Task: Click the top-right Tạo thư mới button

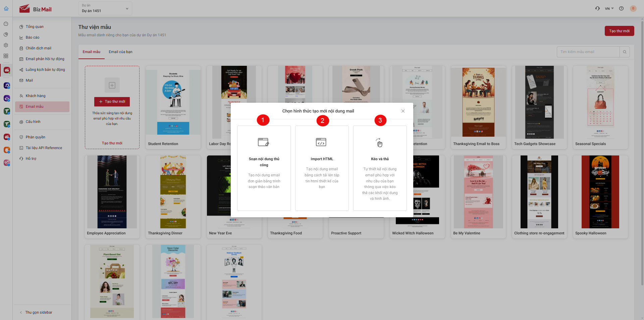Action: [619, 31]
